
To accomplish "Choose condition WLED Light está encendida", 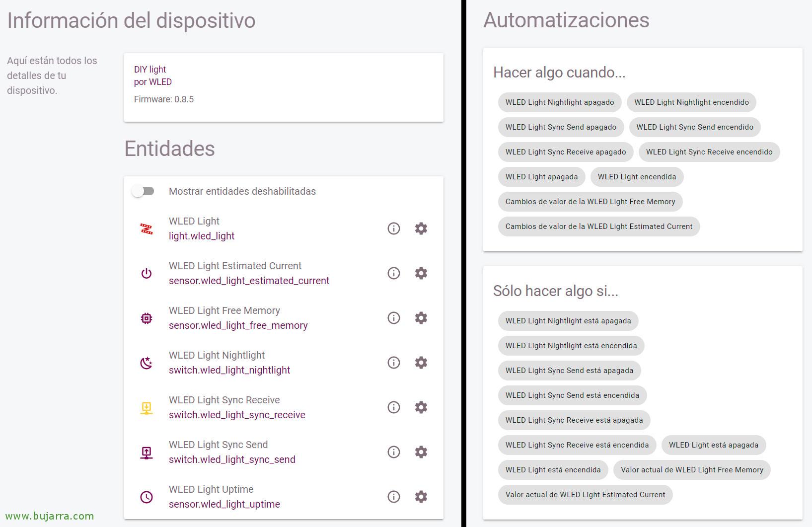I will coord(553,470).
